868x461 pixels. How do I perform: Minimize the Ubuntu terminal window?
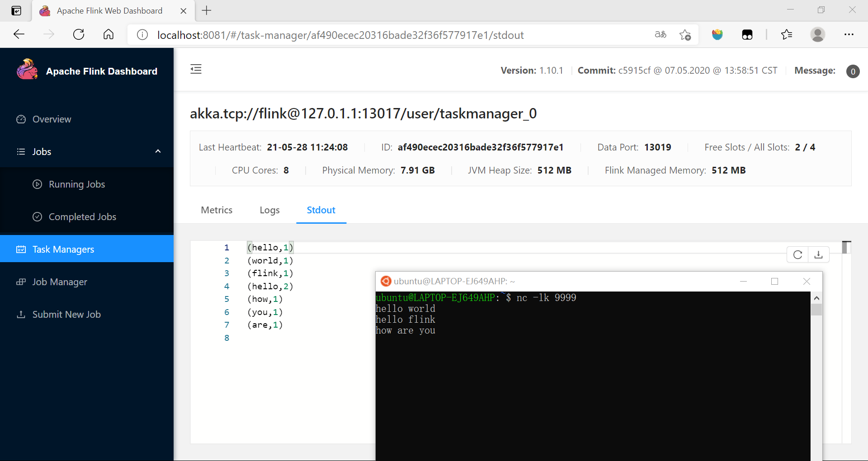click(743, 281)
